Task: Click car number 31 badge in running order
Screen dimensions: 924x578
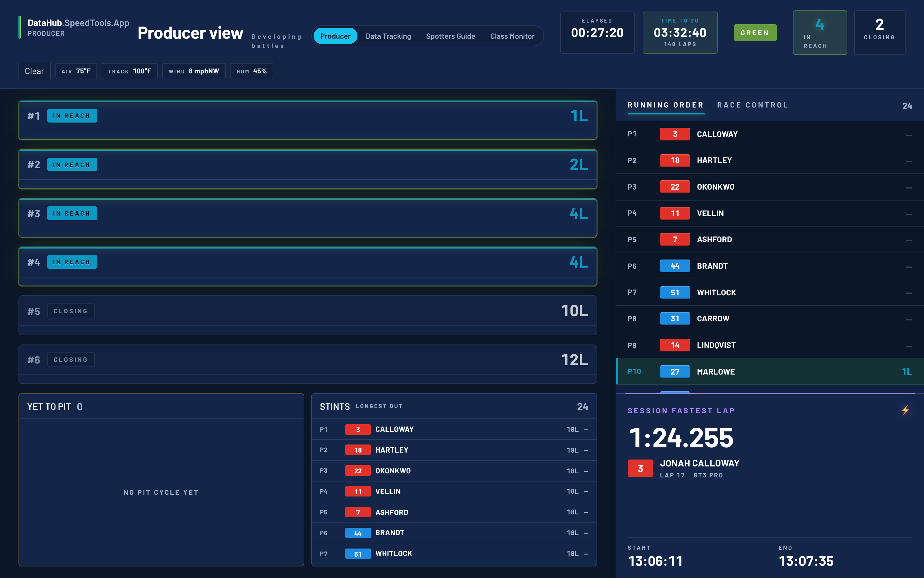Action: 675,319
